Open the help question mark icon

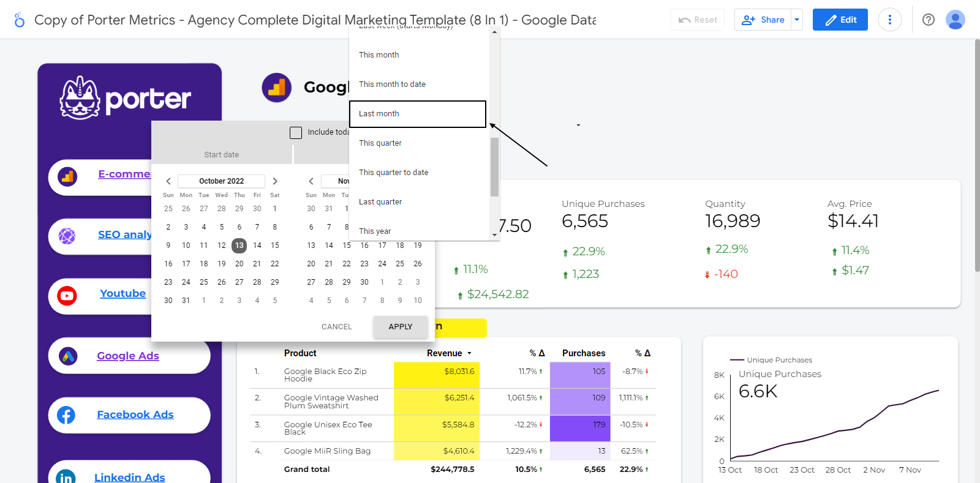929,20
